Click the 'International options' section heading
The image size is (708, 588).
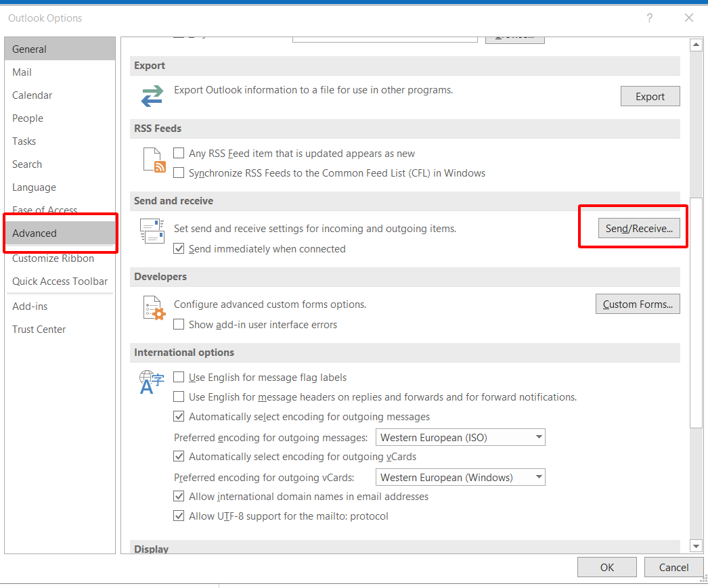coord(184,353)
